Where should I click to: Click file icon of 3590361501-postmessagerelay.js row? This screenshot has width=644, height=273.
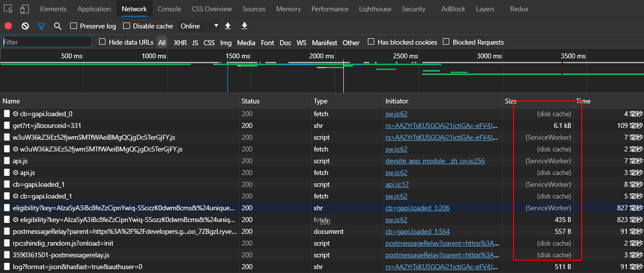point(7,255)
